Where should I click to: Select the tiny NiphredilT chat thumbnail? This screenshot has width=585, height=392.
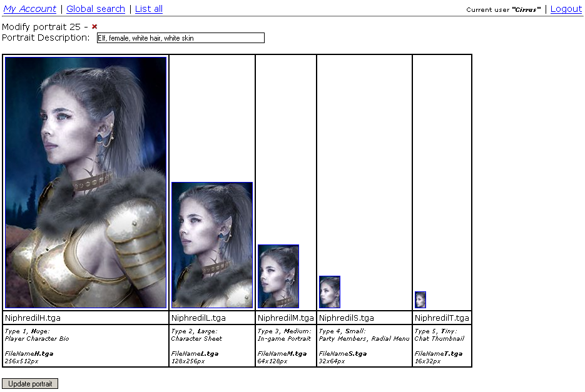[420, 300]
